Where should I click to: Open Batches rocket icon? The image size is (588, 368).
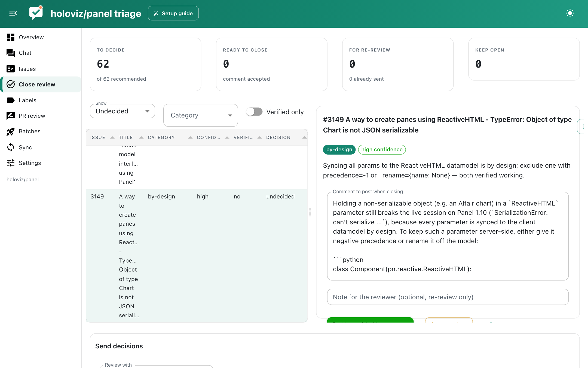tap(11, 131)
